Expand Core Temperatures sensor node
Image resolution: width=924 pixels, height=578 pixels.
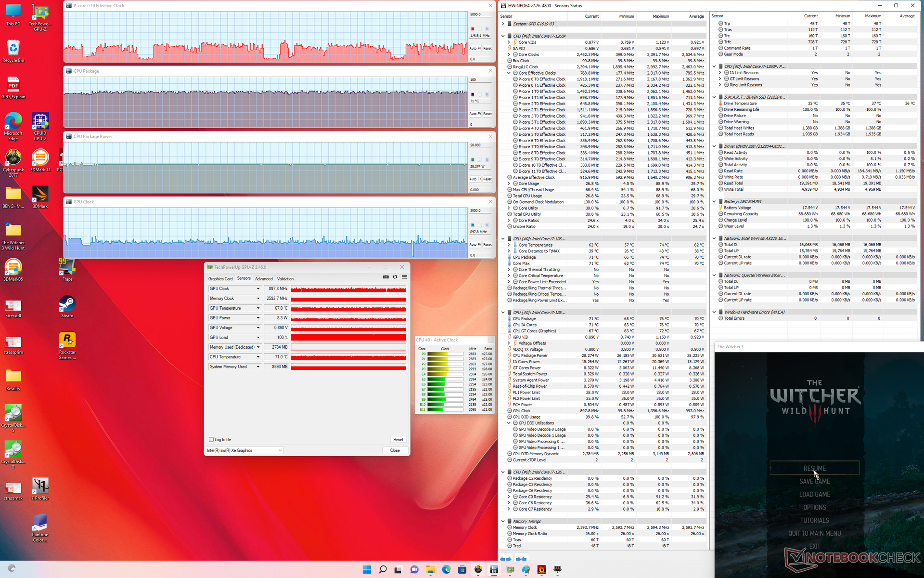(509, 245)
